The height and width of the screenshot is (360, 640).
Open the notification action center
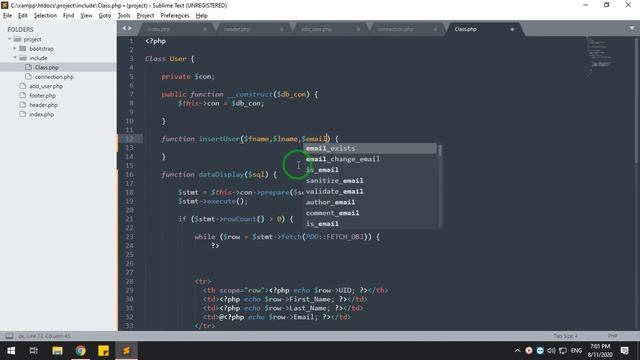pos(624,351)
